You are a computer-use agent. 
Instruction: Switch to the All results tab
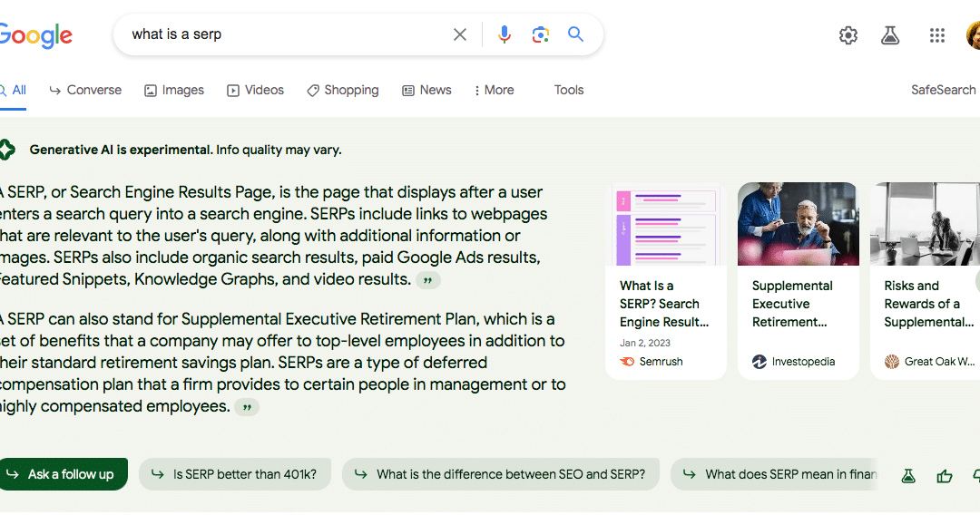(13, 91)
